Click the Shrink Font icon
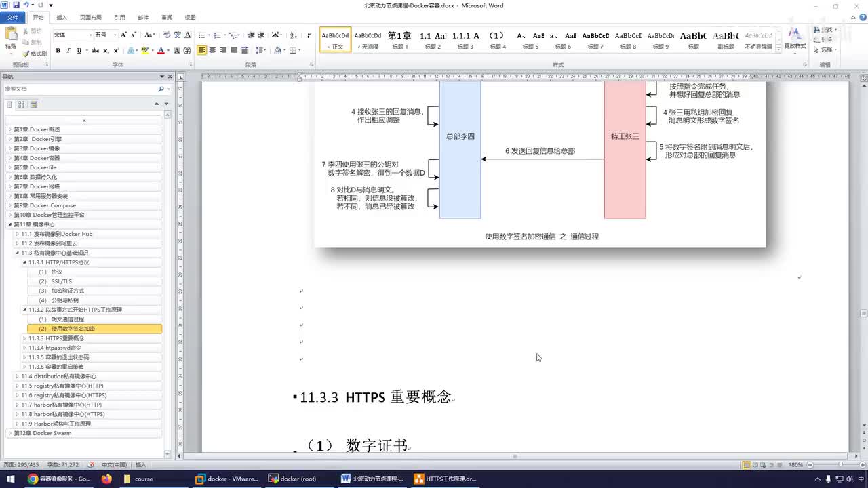868x488 pixels. pos(134,35)
